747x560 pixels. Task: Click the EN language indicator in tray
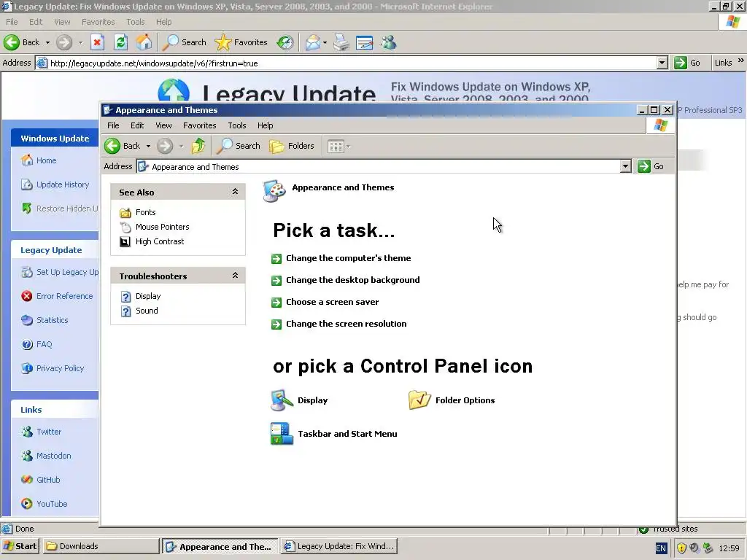(661, 548)
